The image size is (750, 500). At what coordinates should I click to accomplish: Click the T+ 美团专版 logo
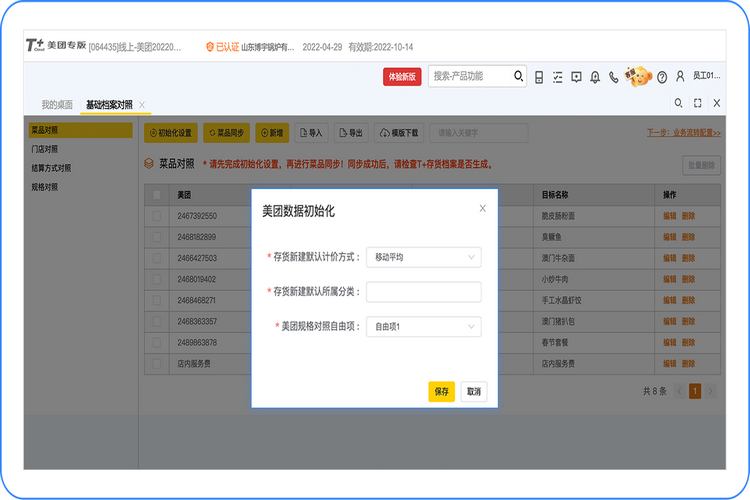click(x=56, y=45)
